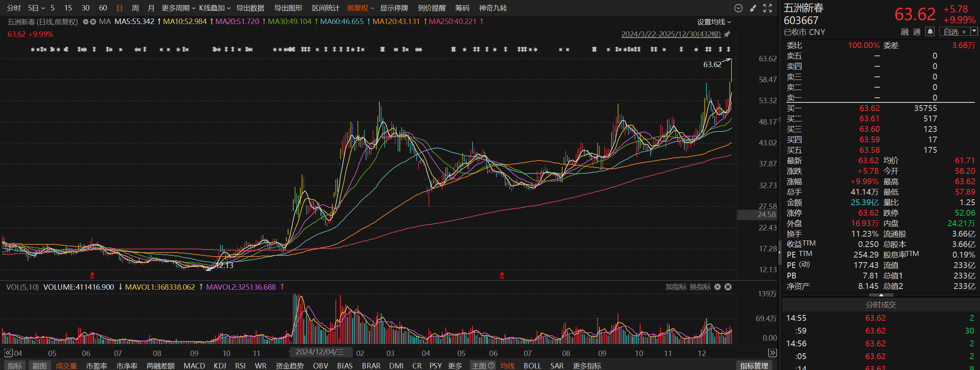Click the date range link 2024/3/22-2025/12/30
The image size is (980, 370).
click(671, 34)
